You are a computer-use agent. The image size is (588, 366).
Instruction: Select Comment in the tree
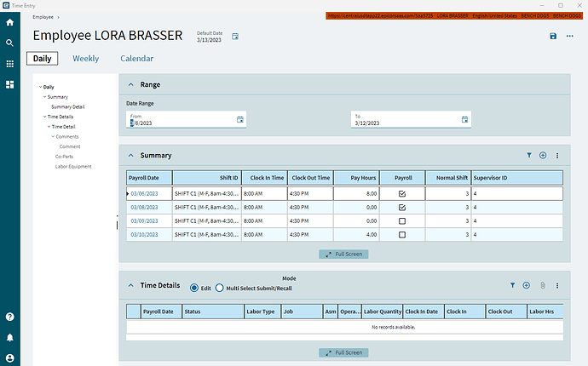click(x=70, y=146)
